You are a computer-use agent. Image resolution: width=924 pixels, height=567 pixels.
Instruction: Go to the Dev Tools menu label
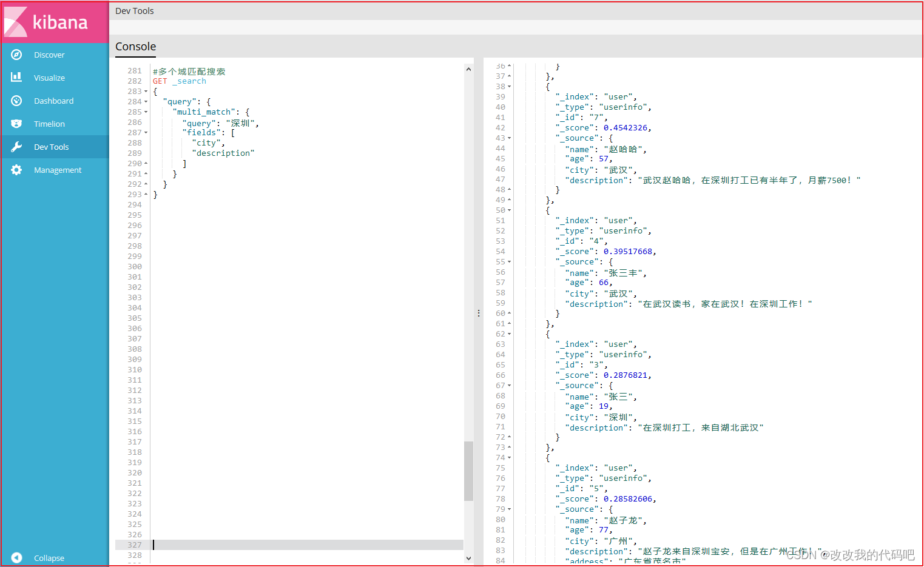point(51,147)
